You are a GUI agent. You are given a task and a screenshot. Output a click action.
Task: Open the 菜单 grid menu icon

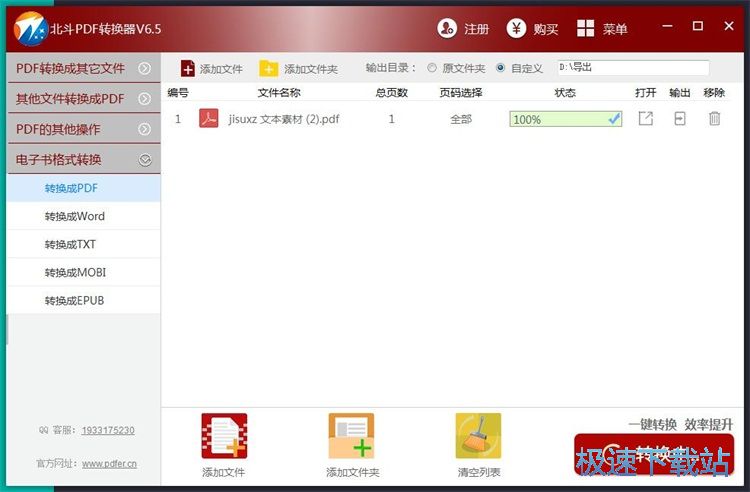[585, 29]
